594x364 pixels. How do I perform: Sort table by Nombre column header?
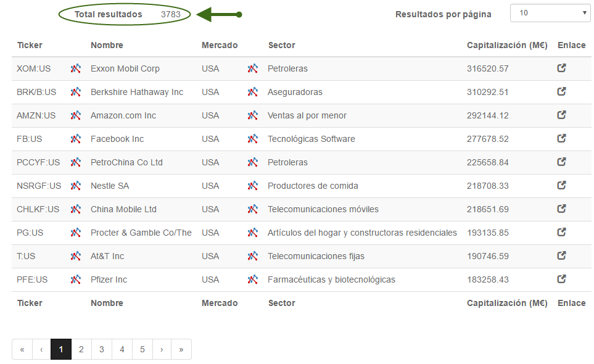point(107,45)
